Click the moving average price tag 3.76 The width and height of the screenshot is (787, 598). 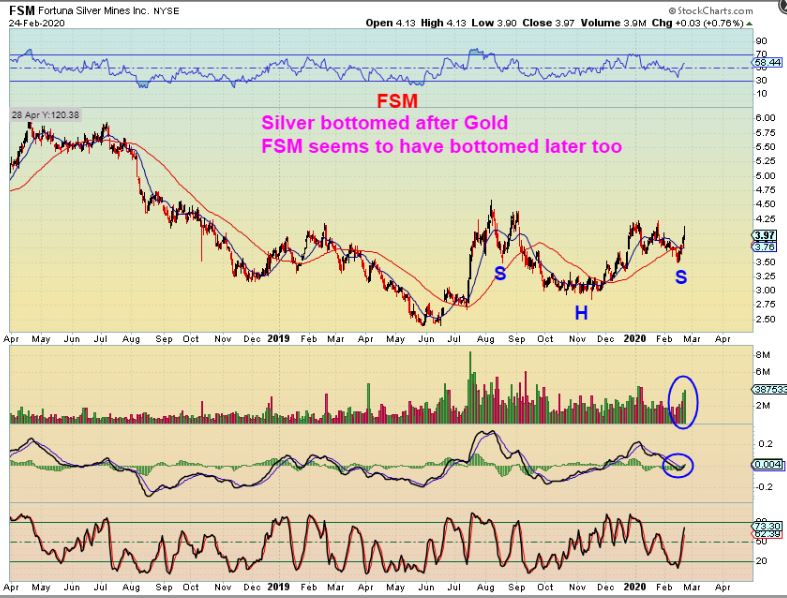764,247
